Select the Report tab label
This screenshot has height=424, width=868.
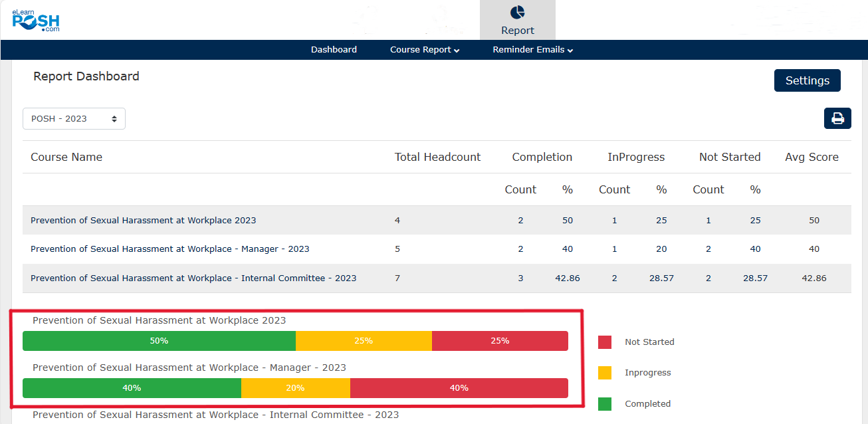coord(517,31)
